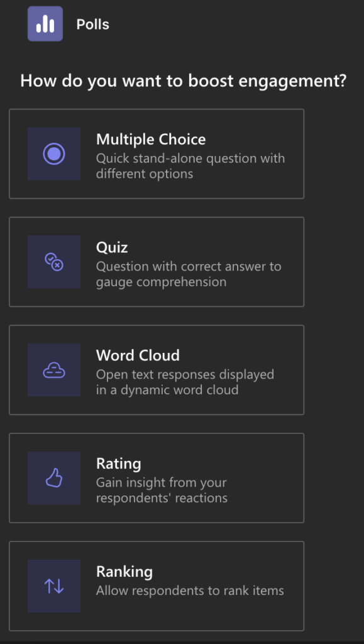Open the Multiple Choice poll title
The width and height of the screenshot is (364, 644).
tap(151, 140)
